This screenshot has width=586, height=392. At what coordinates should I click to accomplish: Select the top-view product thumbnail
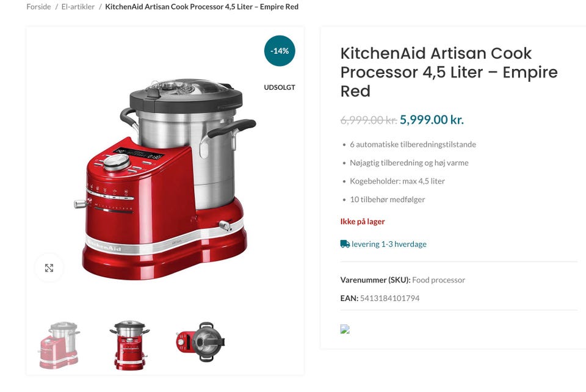click(x=200, y=342)
